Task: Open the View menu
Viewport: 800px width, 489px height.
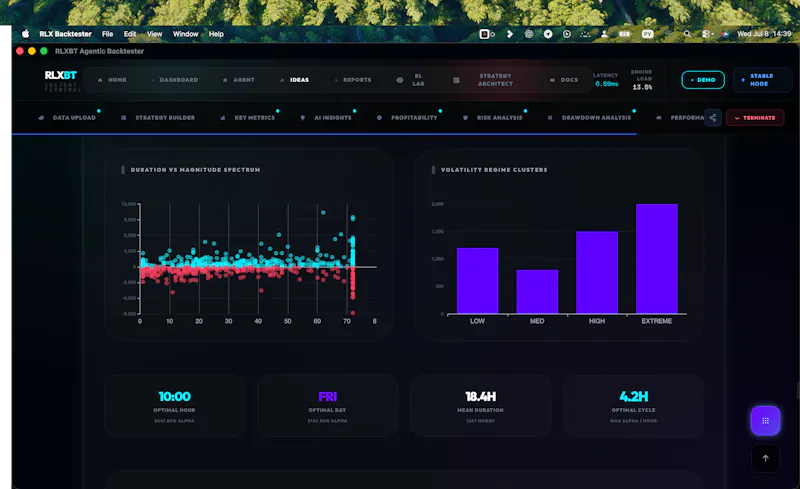Action: 155,34
